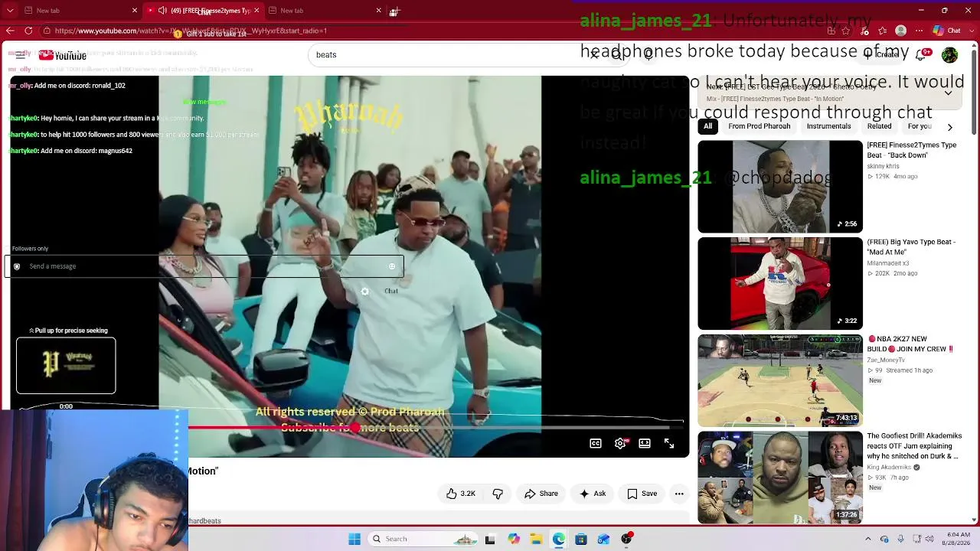Screen dimensions: 980x551
Task: Open YouTube notifications bell
Action: [921, 55]
